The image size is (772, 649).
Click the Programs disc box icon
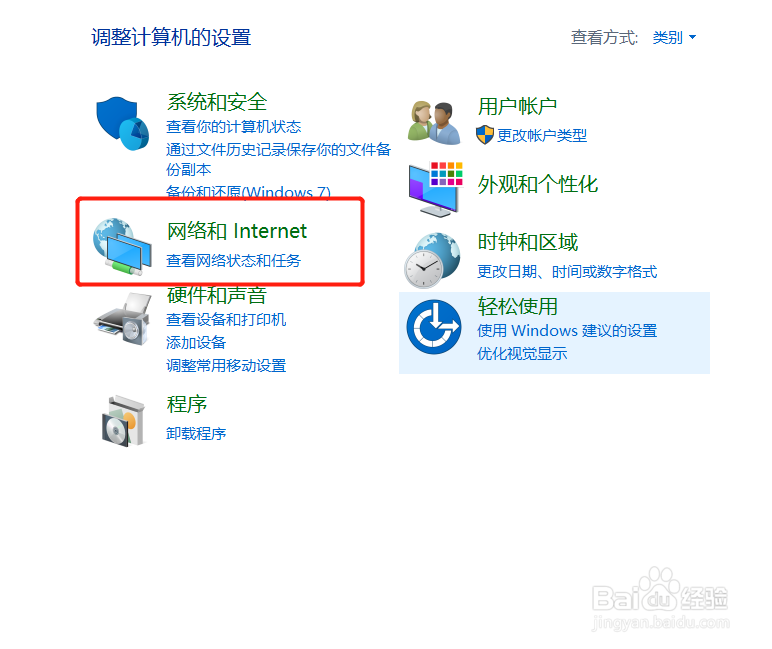123,421
